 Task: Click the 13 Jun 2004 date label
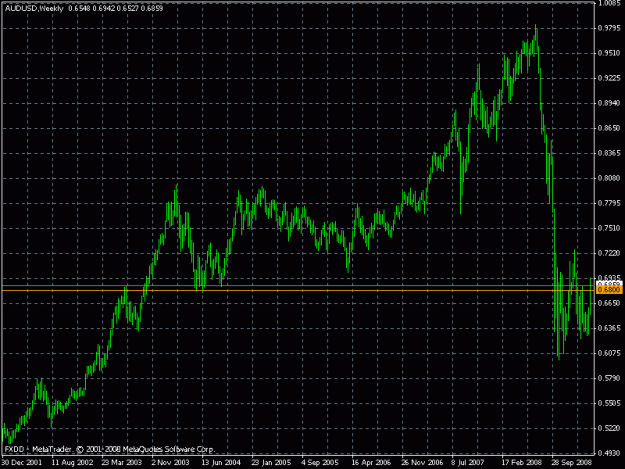point(221,463)
